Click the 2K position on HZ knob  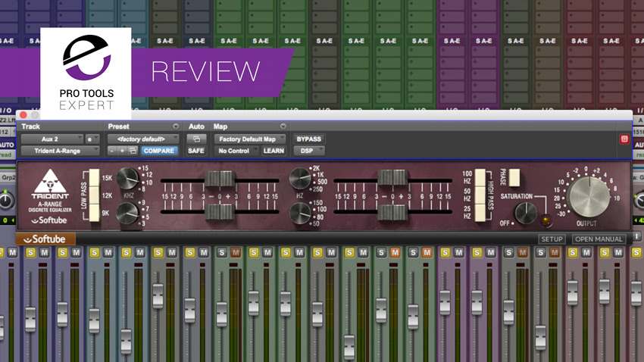point(316,168)
